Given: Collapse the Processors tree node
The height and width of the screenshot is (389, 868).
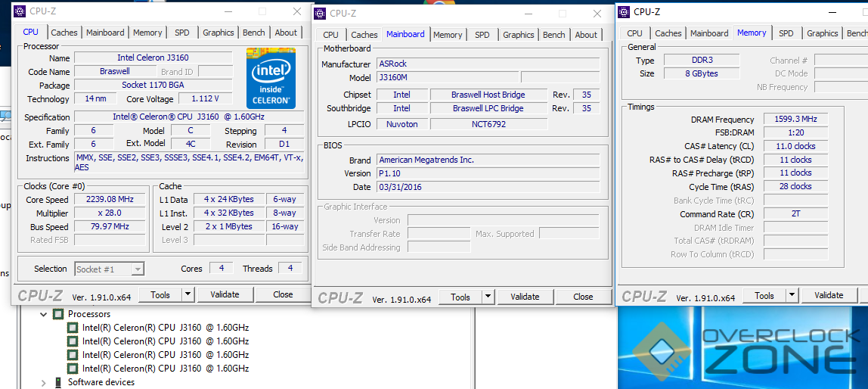Looking at the screenshot, I should (x=43, y=314).
